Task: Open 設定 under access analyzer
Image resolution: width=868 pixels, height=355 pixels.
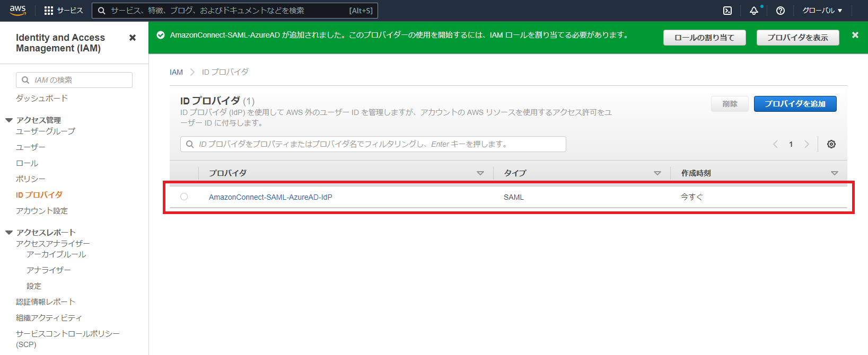Action: point(34,286)
